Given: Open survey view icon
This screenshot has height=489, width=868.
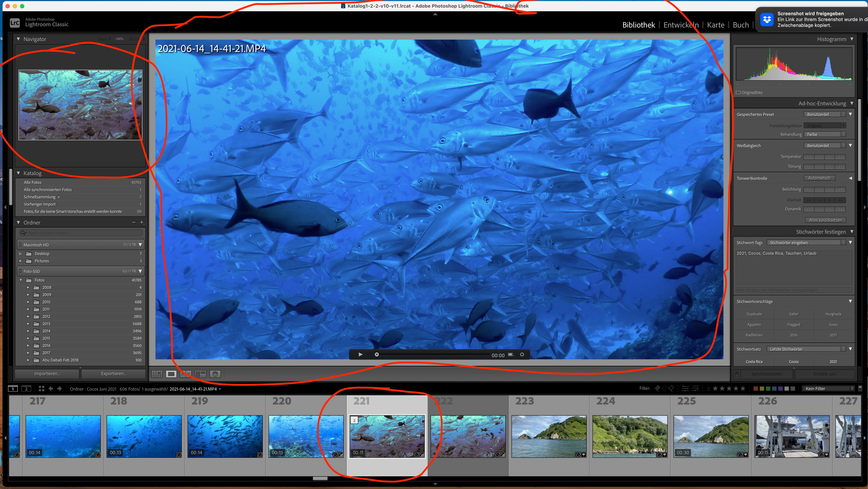Looking at the screenshot, I should tap(200, 374).
